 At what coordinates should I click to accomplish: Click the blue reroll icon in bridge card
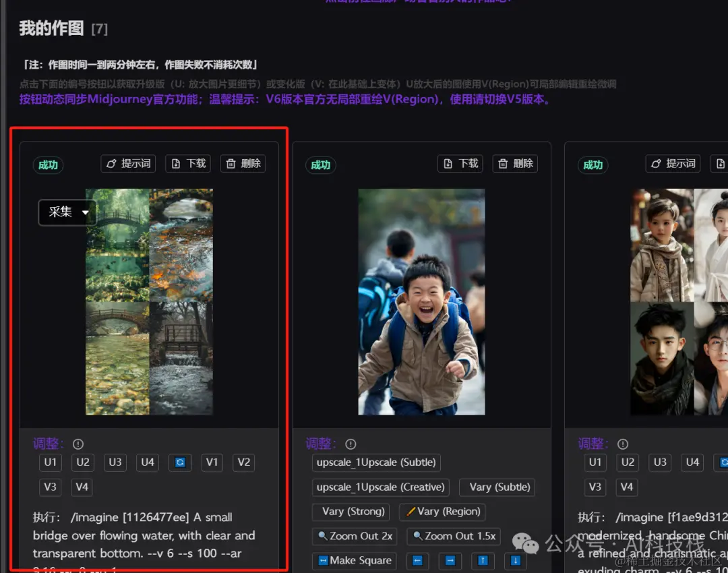[180, 462]
